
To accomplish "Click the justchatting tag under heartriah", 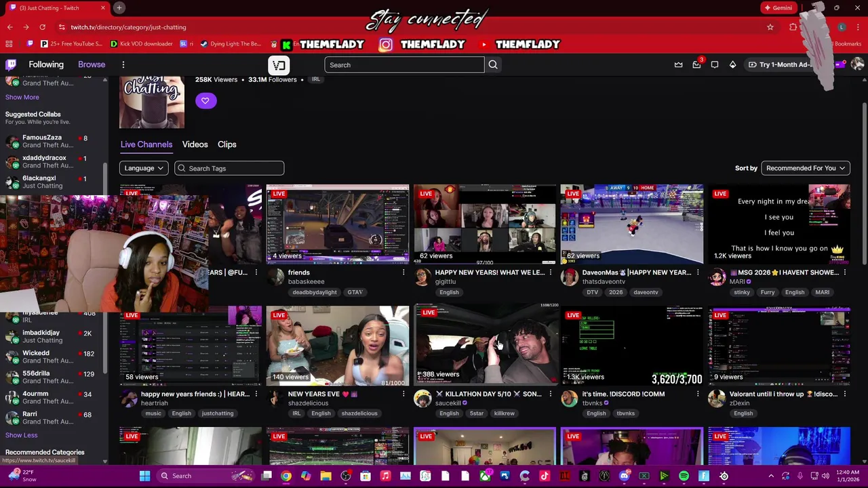I will coord(217,413).
